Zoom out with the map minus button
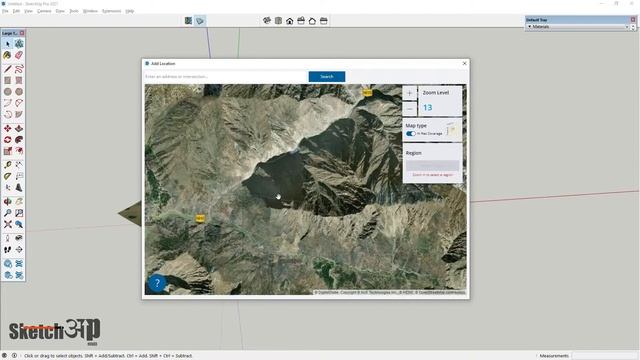Viewport: 640px width, 360px height. pyautogui.click(x=409, y=109)
